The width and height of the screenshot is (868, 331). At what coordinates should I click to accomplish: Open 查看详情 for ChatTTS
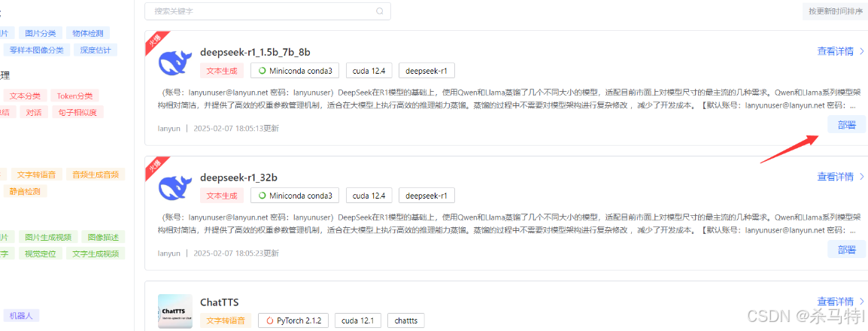tap(836, 302)
